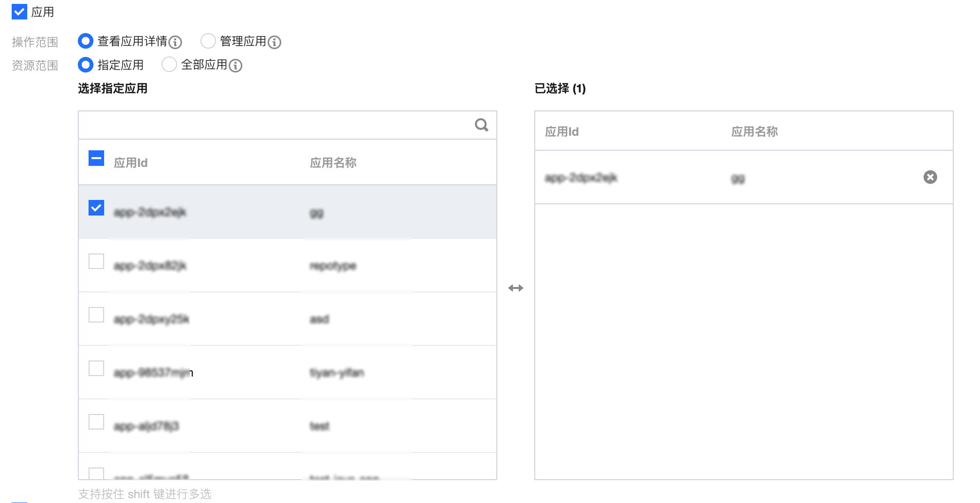This screenshot has width=980, height=503.
Task: Uncheck the app named gg row checkbox
Action: (x=96, y=208)
